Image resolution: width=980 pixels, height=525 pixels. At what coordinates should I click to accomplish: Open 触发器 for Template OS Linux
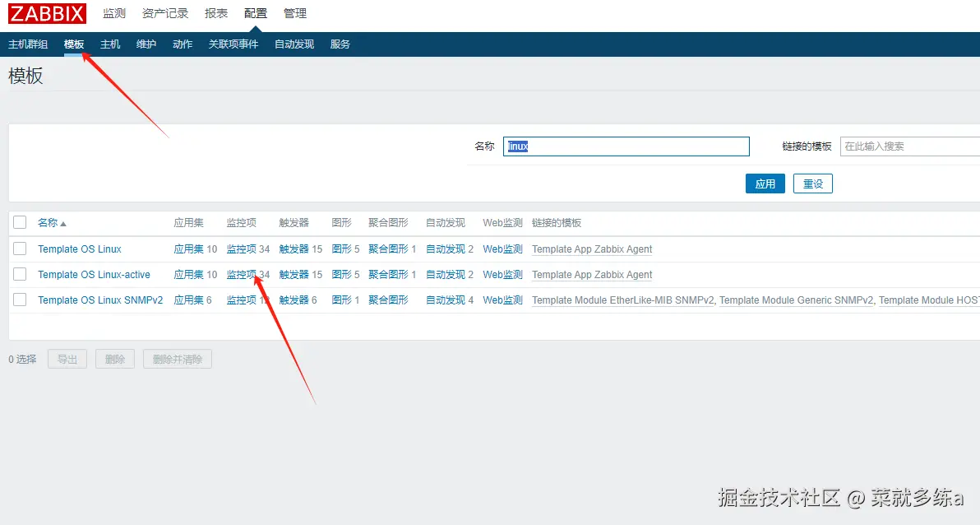pos(294,249)
